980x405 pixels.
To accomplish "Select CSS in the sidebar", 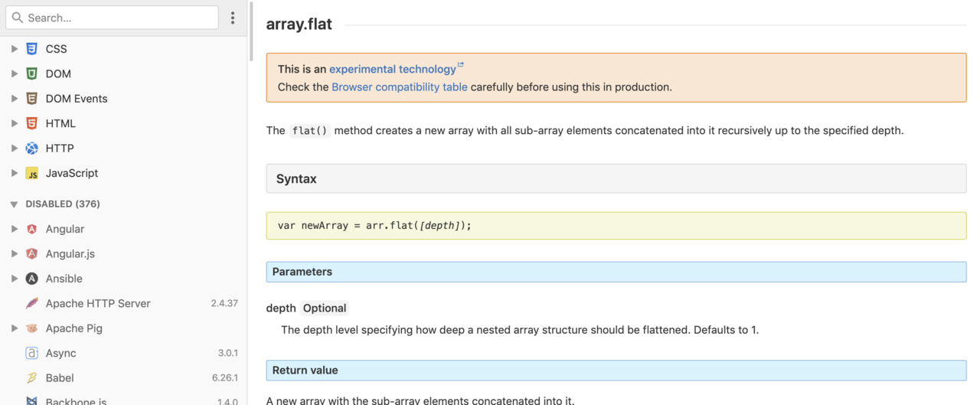I will click(56, 49).
